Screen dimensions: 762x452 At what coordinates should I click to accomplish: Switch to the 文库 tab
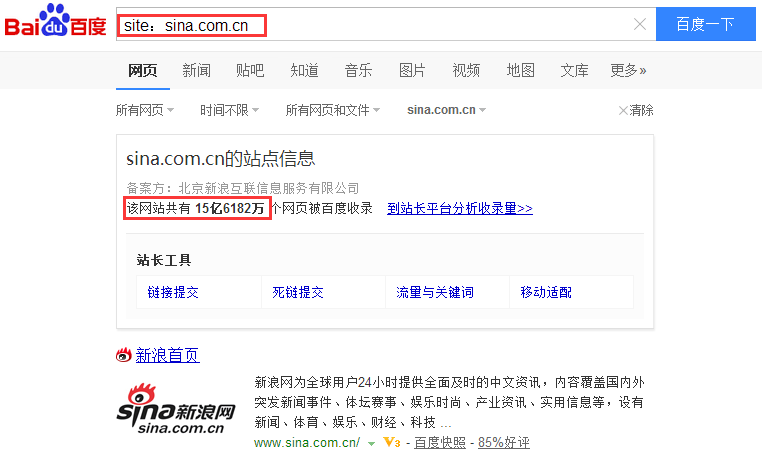(x=574, y=70)
